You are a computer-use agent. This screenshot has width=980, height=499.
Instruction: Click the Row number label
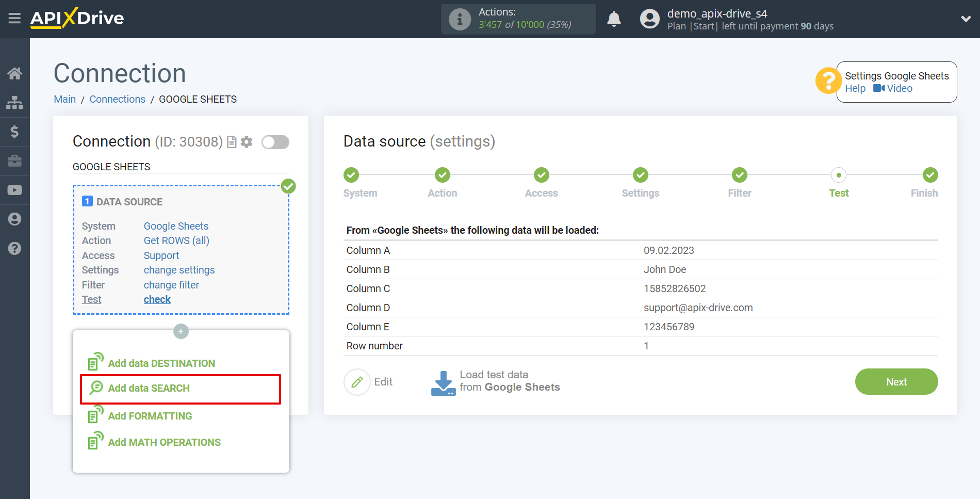click(374, 346)
